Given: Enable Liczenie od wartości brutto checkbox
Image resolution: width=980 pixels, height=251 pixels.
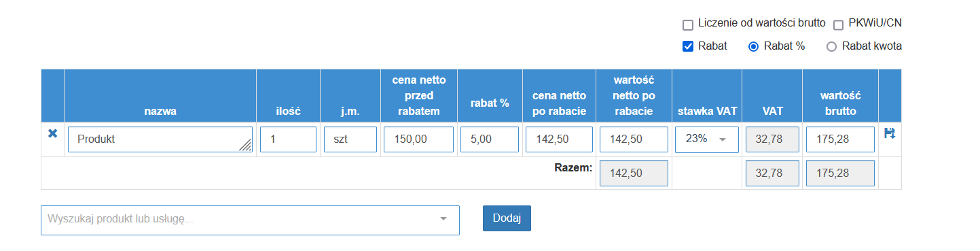Looking at the screenshot, I should (x=688, y=25).
